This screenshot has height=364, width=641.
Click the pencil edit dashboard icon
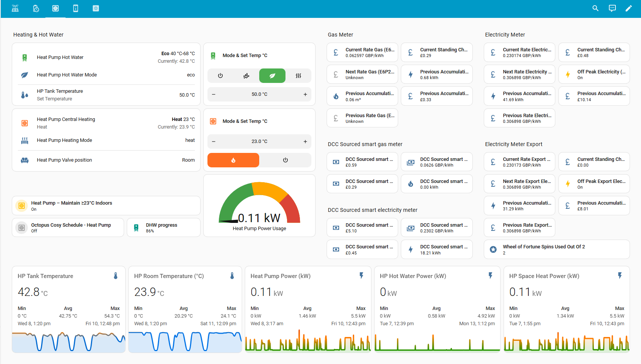pyautogui.click(x=628, y=8)
